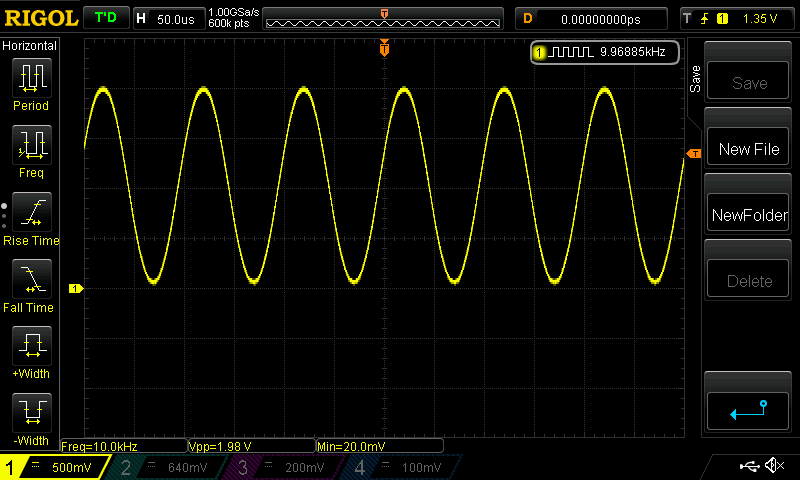Open the Save side menu tab

pos(695,80)
